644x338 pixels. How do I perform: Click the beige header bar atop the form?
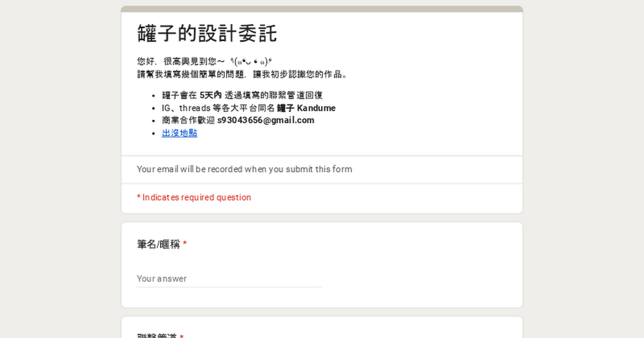coord(322,9)
